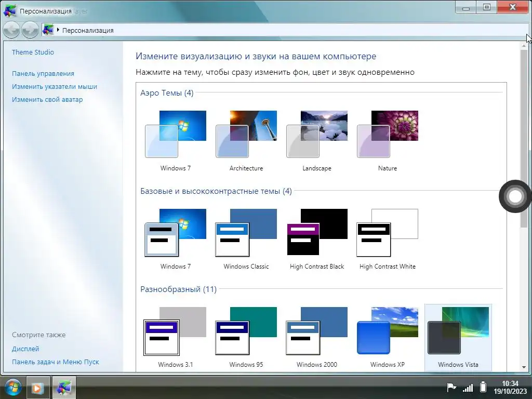Open the Дисплей link
532x399 pixels.
coord(25,349)
